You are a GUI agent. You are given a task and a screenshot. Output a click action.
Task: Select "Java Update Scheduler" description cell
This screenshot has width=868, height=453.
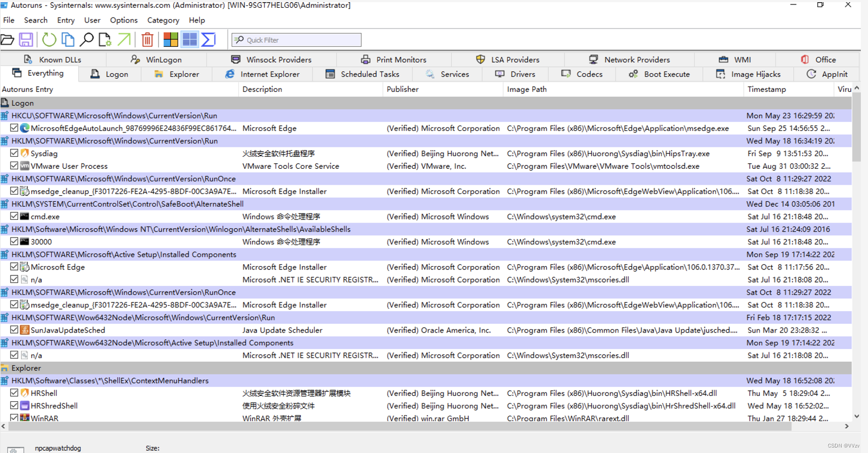(282, 330)
